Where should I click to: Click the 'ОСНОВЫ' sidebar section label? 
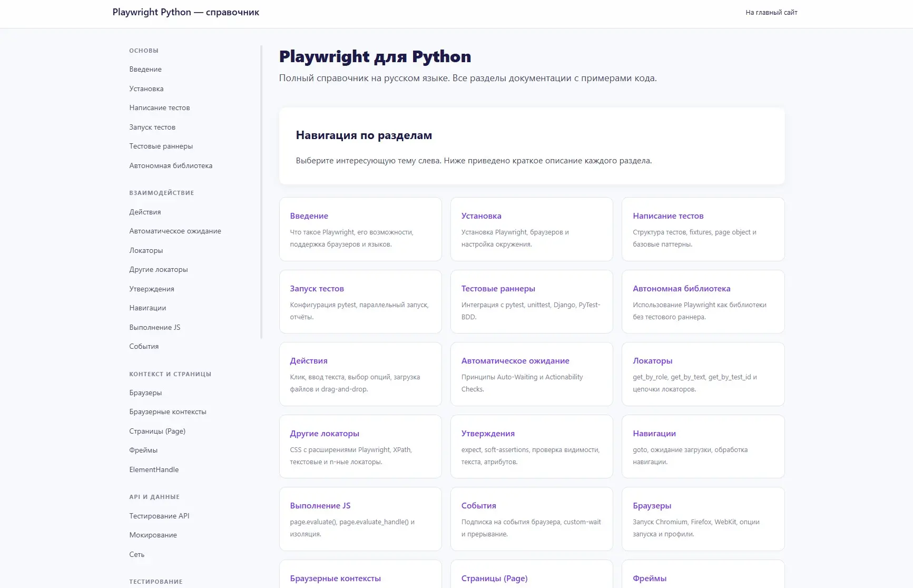144,51
